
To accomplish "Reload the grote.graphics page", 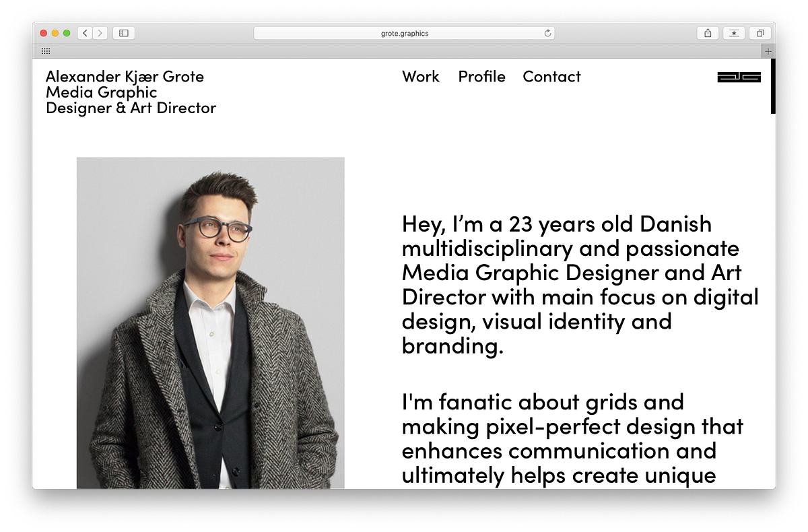I will coord(547,32).
